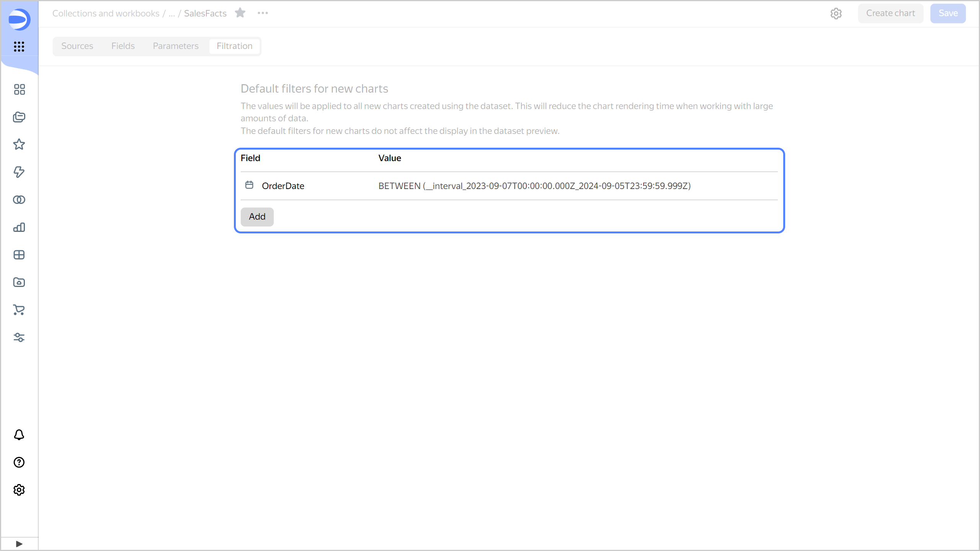Click the Create chart button

point(890,13)
